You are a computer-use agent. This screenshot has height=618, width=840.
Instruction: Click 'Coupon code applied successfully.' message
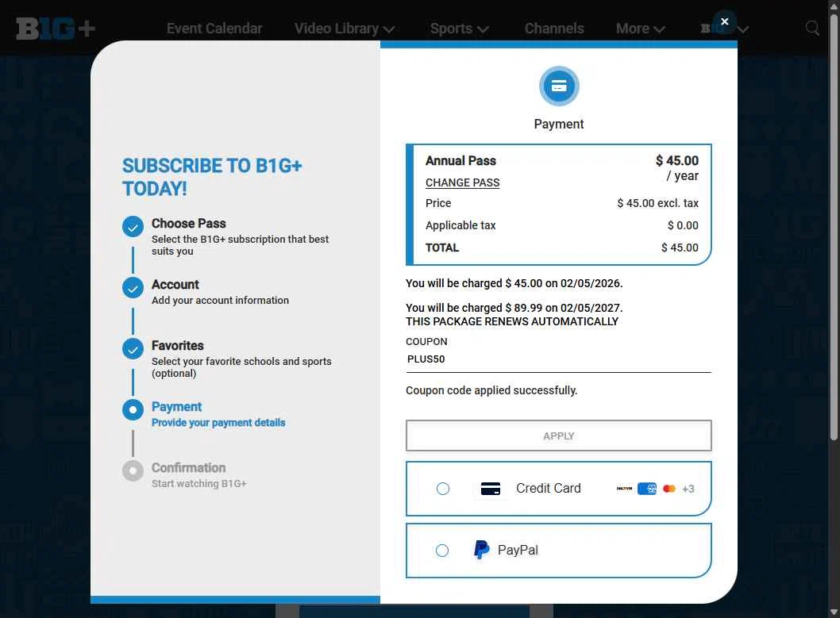[491, 390]
